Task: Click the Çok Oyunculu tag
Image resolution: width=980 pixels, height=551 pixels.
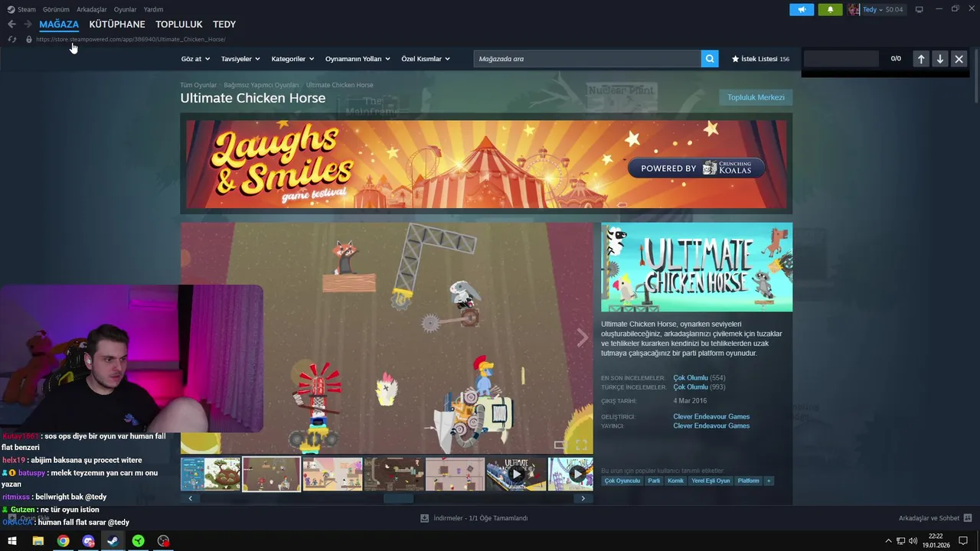Action: 622,481
